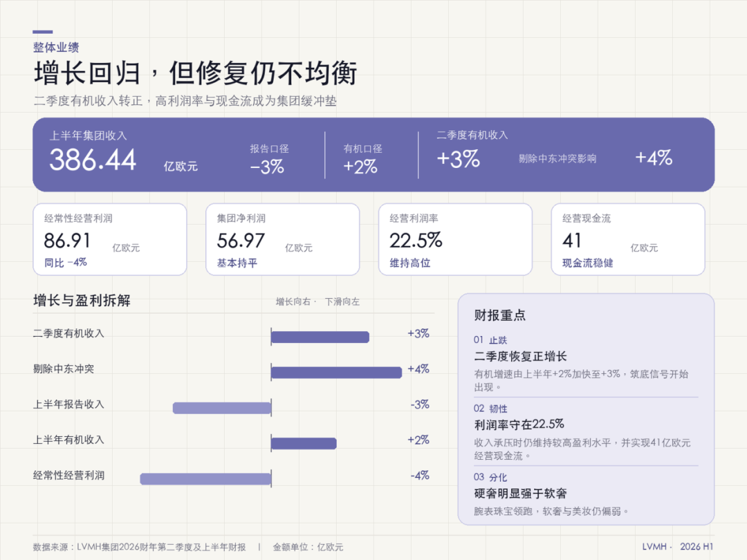Screen dimensions: 747x560
Task: Click the 经常性经营利润 negative bar
Action: [206, 479]
